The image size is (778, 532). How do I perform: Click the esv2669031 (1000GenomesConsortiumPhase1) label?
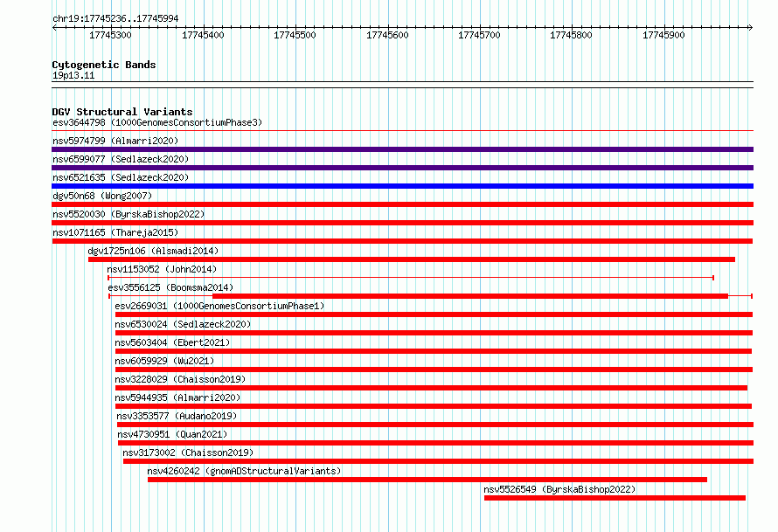219,306
